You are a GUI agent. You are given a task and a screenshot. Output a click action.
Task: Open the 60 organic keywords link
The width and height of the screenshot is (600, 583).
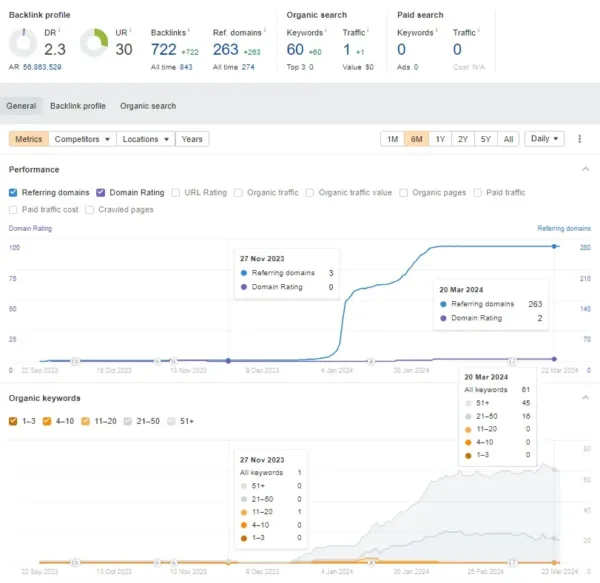(295, 49)
